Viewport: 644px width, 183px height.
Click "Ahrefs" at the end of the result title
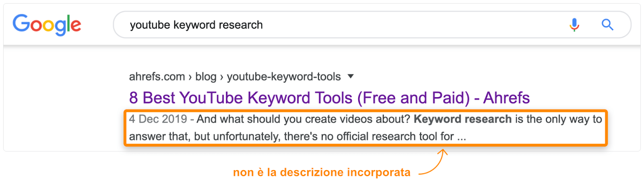(506, 98)
